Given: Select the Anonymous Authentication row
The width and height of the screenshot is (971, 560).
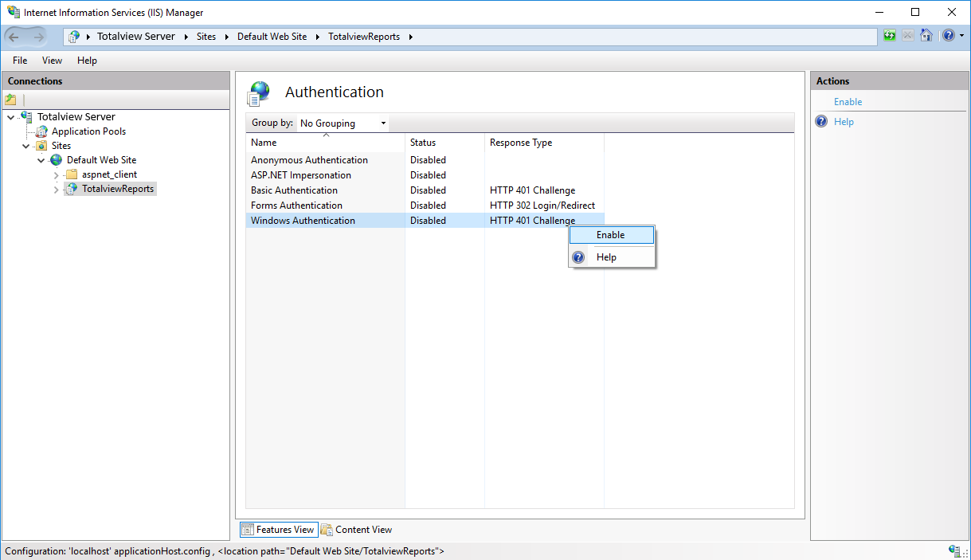Looking at the screenshot, I should [425, 160].
